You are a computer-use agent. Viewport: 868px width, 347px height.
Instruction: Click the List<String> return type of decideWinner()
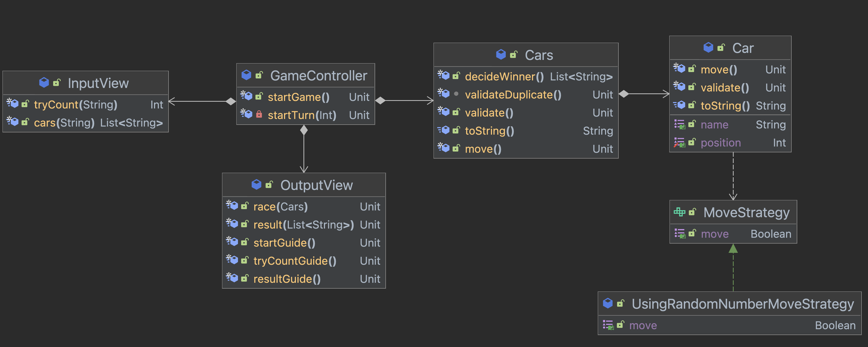pyautogui.click(x=581, y=77)
